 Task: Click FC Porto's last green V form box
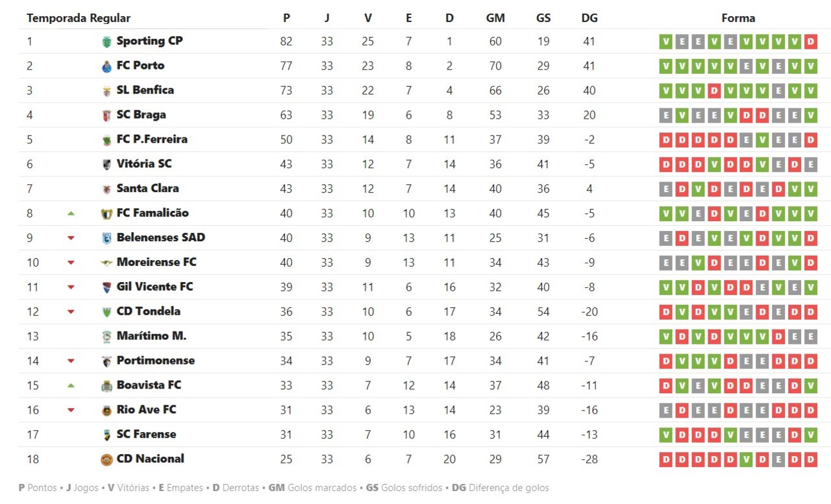[810, 66]
